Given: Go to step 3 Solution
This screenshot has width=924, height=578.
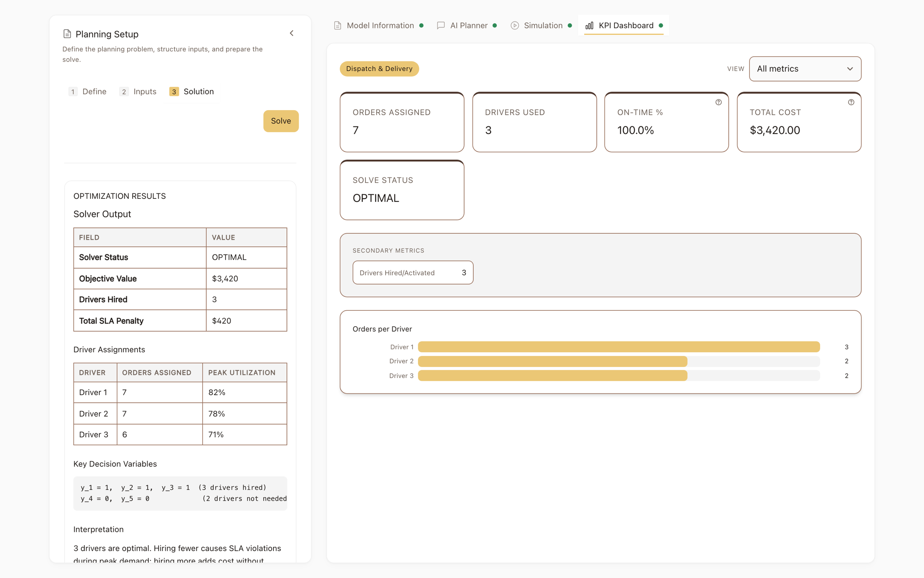Looking at the screenshot, I should click(x=192, y=92).
